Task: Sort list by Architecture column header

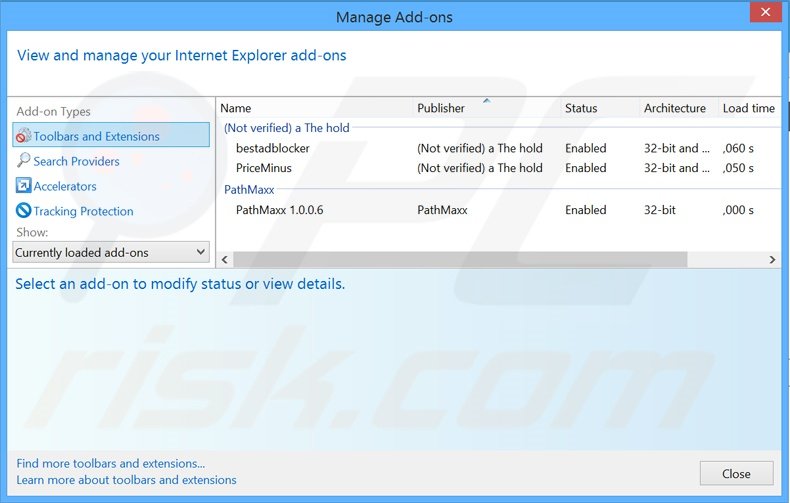Action: 679,108
